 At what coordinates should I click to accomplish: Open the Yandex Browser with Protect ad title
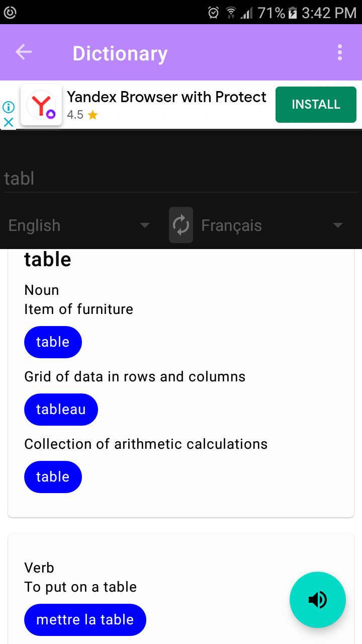point(166,97)
